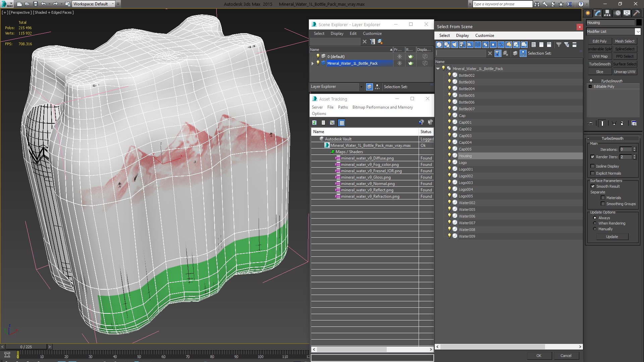Screen dimensions: 644x362
Task: Create a new scene from toolbar
Action: (x=19, y=4)
